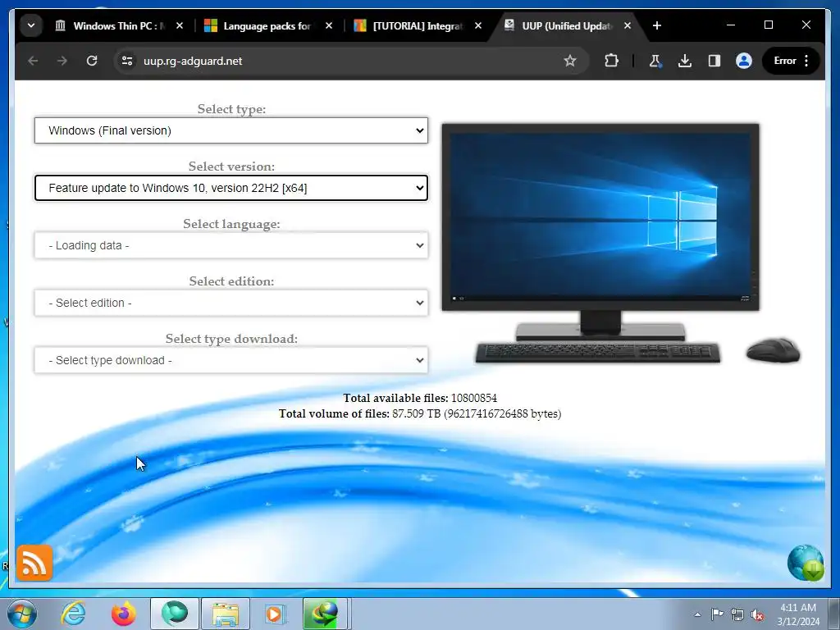
Task: Click the Windows monitor image
Action: [600, 217]
